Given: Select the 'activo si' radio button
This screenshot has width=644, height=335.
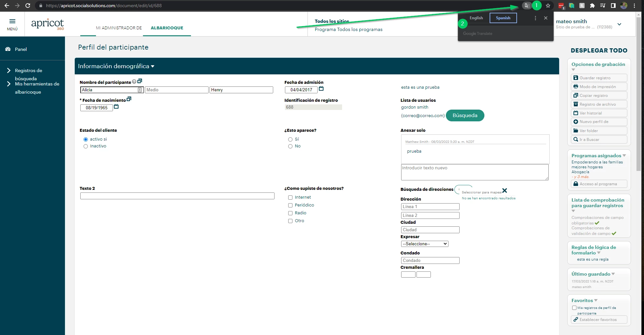Looking at the screenshot, I should (x=86, y=139).
